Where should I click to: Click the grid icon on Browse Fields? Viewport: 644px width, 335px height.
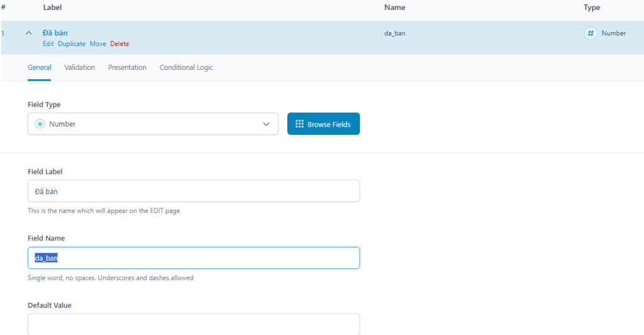299,124
